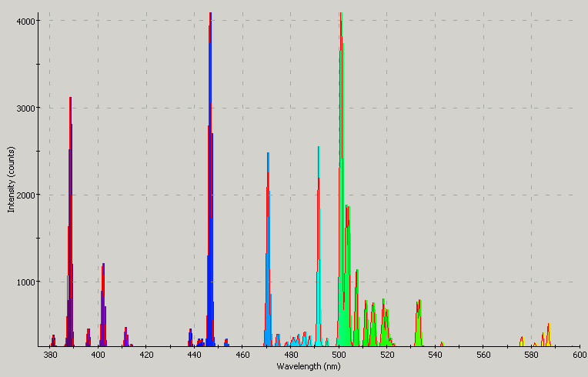Select the tall blue peak near 447 nm
588x377 pixels.
(210, 180)
